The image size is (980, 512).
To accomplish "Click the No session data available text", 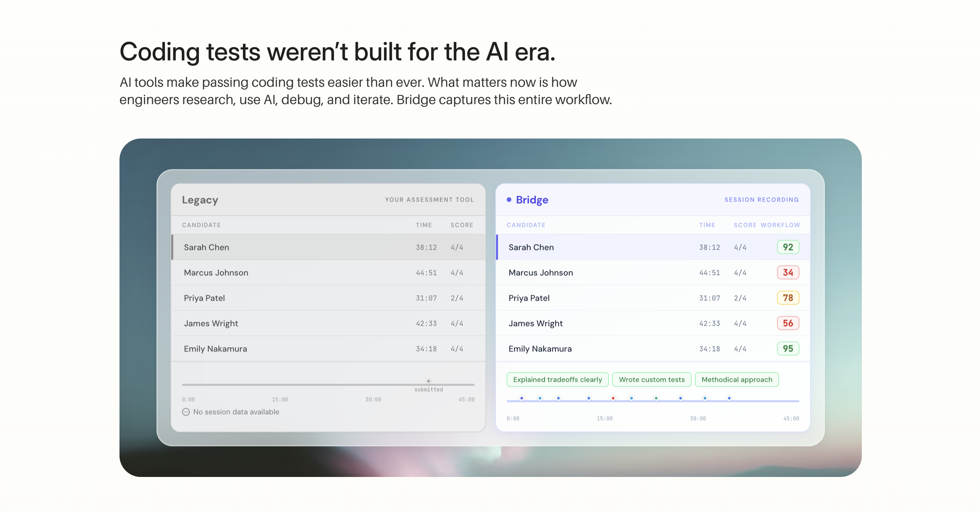I will coord(236,412).
